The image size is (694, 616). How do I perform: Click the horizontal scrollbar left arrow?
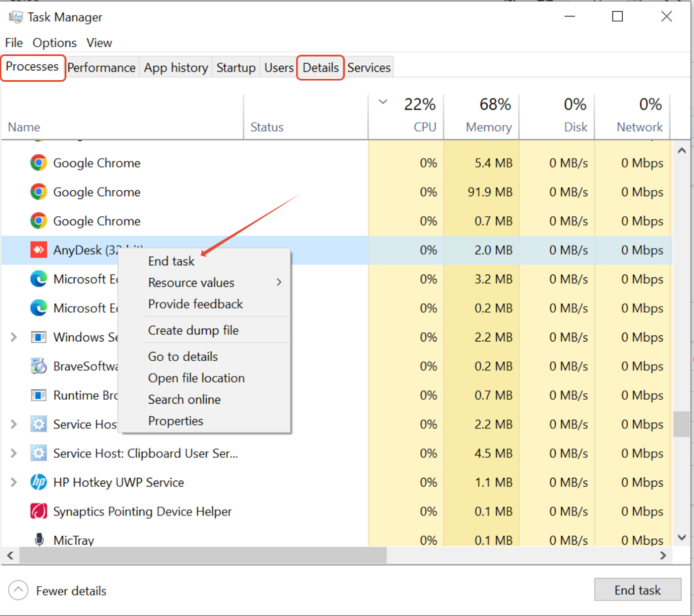[x=10, y=555]
